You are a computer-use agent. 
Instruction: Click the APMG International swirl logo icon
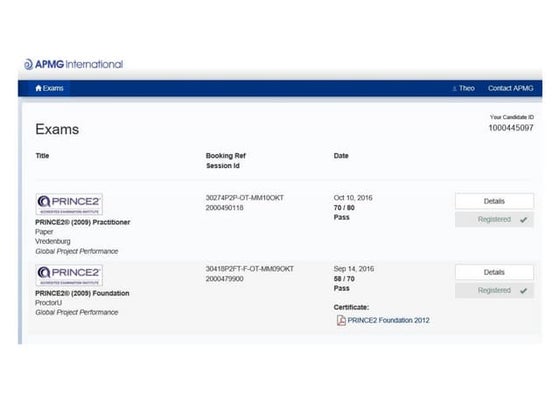click(x=28, y=64)
